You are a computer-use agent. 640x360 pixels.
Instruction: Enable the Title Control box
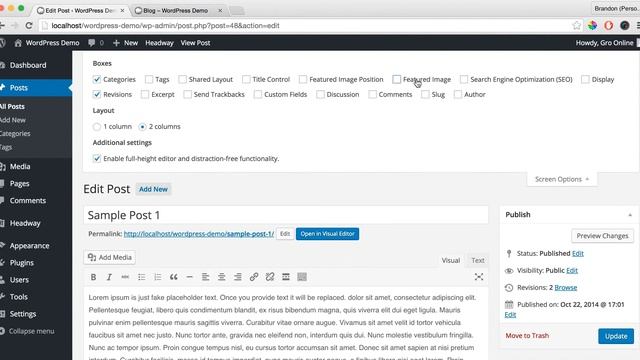tap(246, 79)
